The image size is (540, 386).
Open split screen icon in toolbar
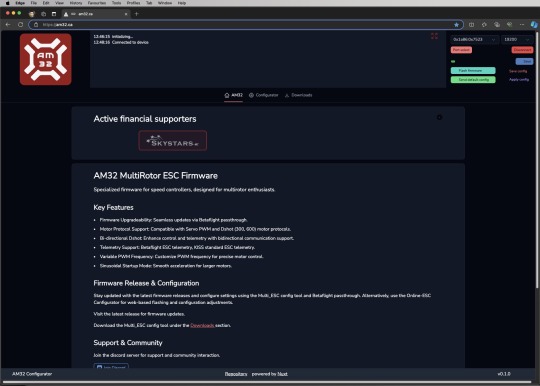(471, 25)
